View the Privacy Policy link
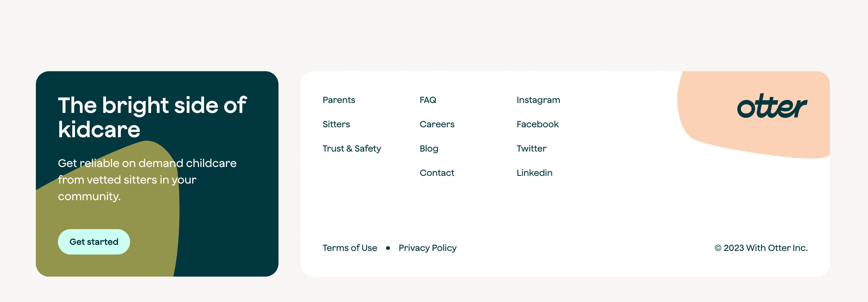 427,248
